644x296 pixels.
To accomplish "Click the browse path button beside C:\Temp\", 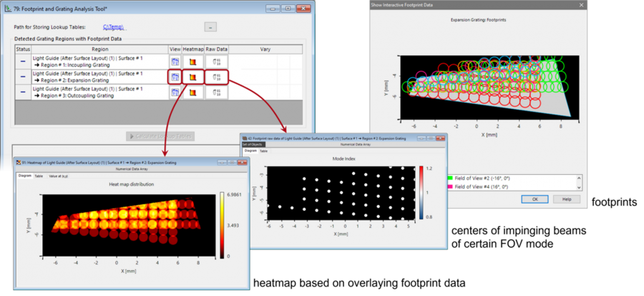I will (210, 27).
